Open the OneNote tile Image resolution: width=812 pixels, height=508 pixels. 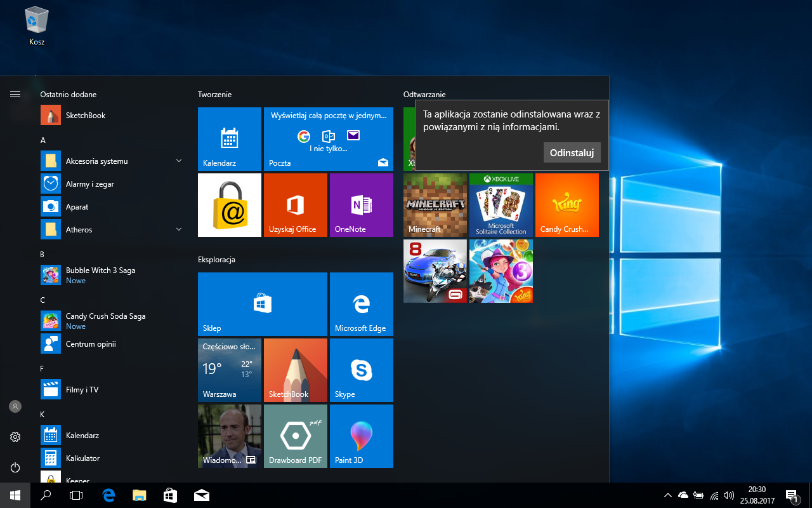(x=361, y=204)
